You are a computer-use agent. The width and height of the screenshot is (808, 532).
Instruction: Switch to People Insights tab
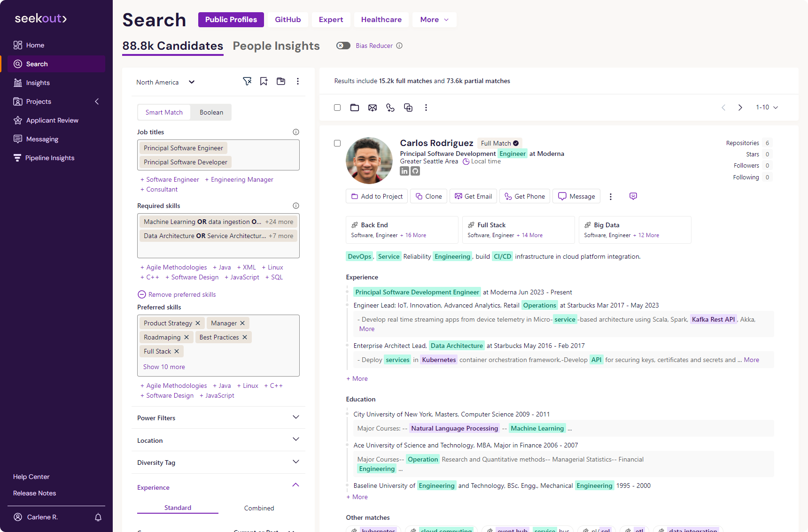(276, 46)
